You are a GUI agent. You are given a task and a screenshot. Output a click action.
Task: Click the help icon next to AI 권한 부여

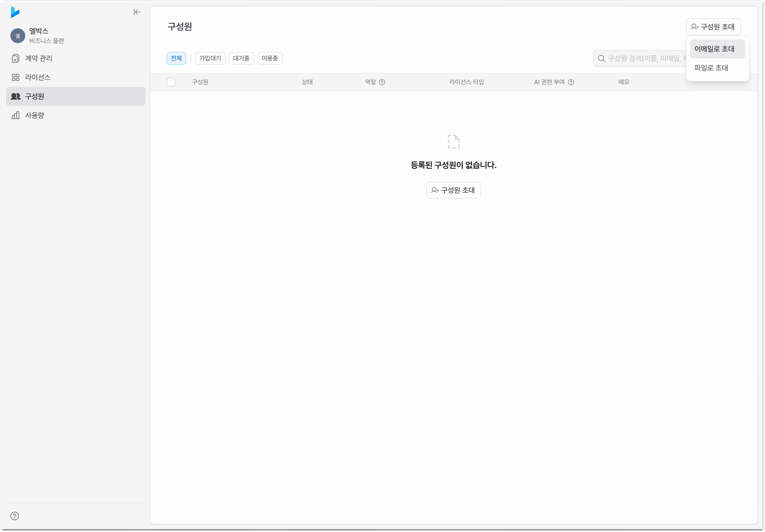[571, 82]
